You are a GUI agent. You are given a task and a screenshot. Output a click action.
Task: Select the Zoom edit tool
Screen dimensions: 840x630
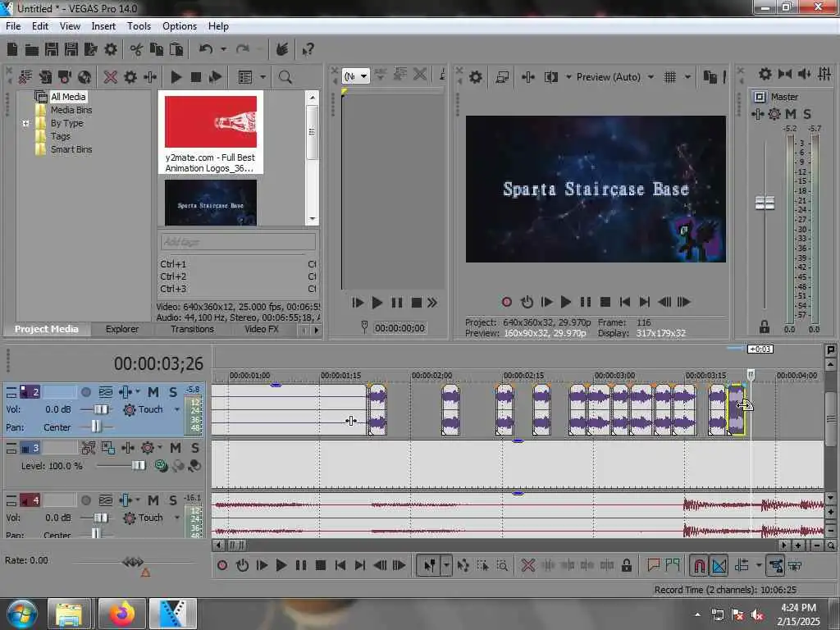[503, 565]
